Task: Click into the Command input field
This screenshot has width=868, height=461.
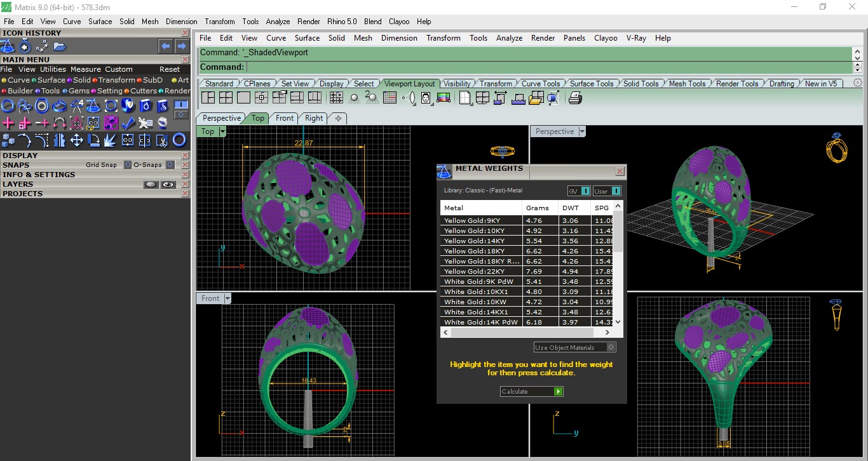Action: coord(549,67)
